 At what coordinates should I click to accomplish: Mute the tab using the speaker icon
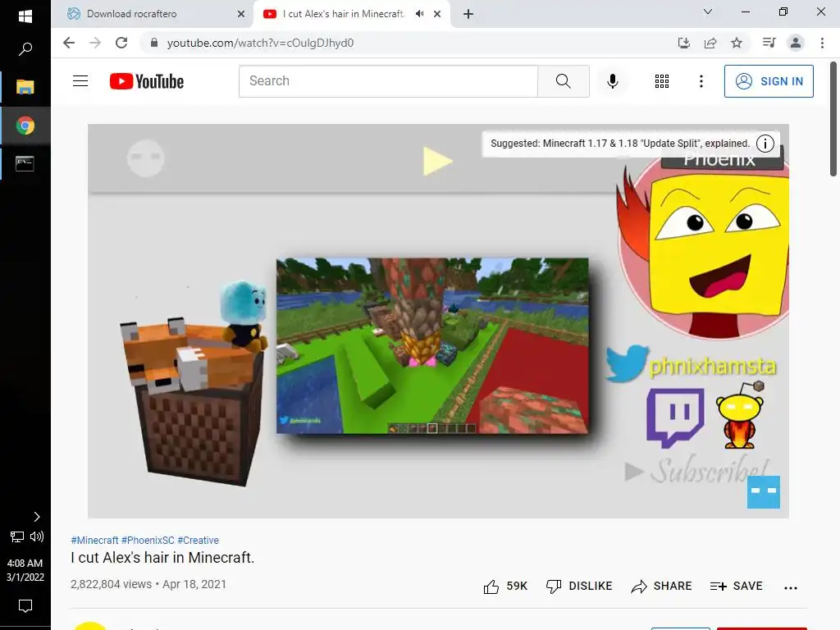[419, 14]
